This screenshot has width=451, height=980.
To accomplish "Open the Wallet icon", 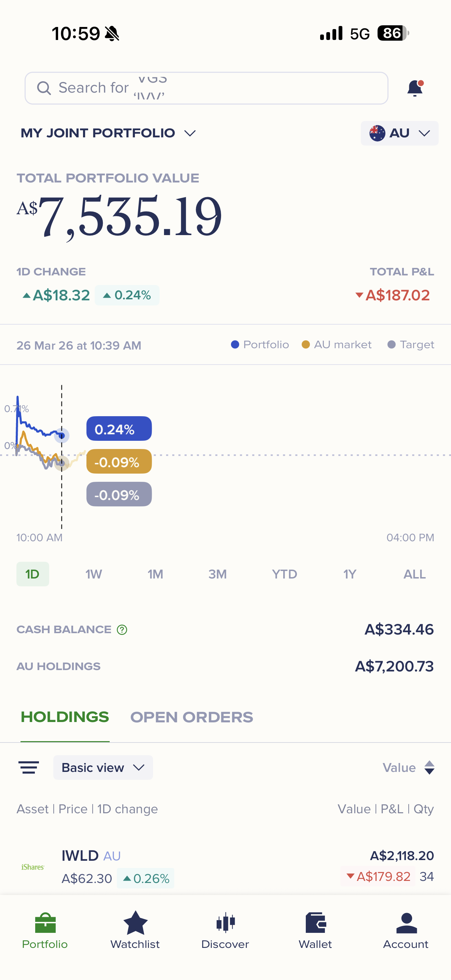I will [x=316, y=923].
